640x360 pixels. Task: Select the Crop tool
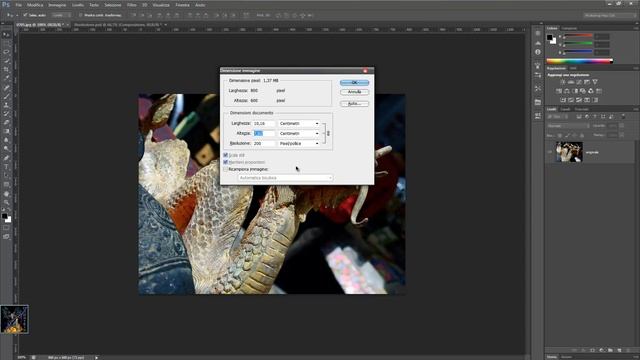[x=6, y=69]
